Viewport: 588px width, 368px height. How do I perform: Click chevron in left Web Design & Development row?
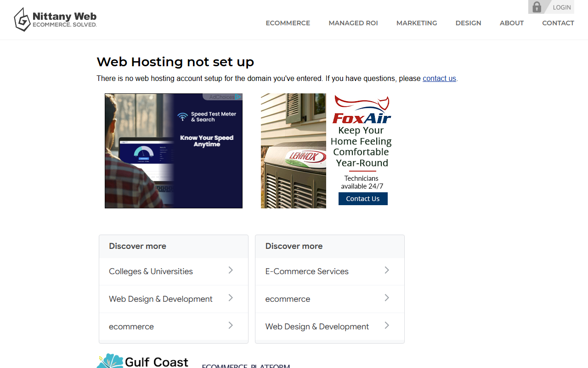click(x=231, y=298)
